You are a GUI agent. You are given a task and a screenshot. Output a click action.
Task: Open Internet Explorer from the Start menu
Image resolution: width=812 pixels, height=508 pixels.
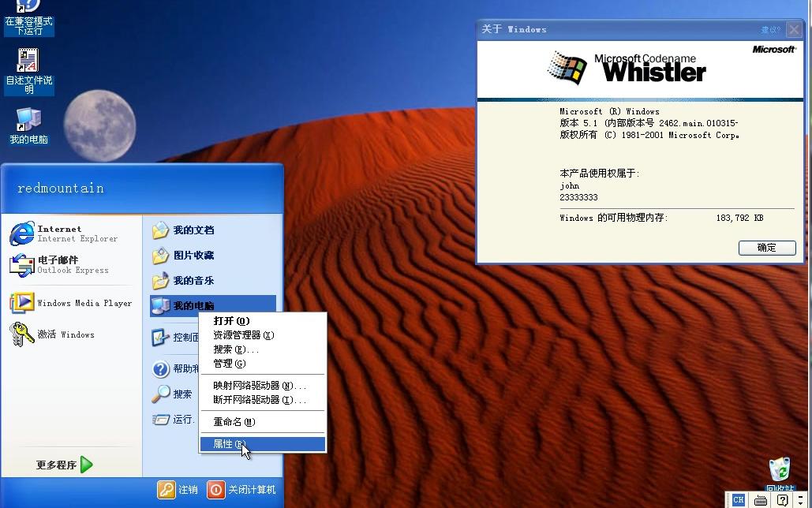[71, 233]
